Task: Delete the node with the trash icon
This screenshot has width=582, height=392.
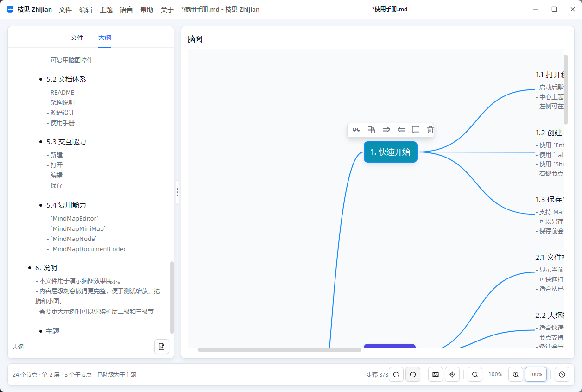Action: [x=430, y=130]
